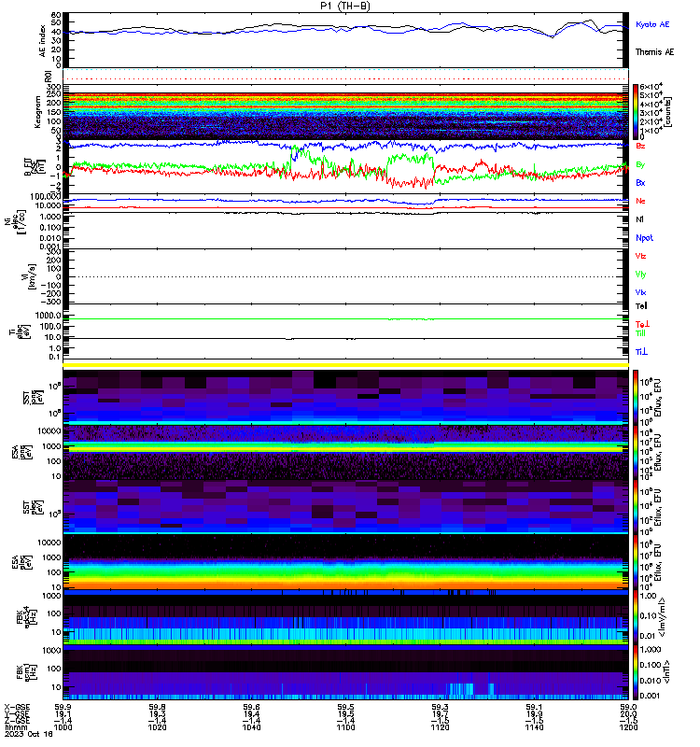The height and width of the screenshot is (747, 700).
Task: Select the "[counts]" colorbar unit label
Action: [668, 112]
